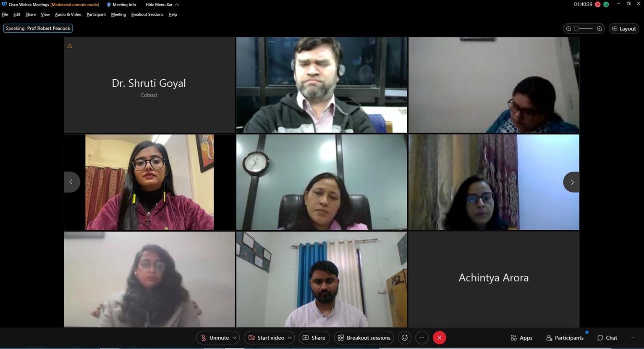Viewport: 644px width, 349px height.
Task: Open the more options ellipsis button
Action: [x=422, y=338]
